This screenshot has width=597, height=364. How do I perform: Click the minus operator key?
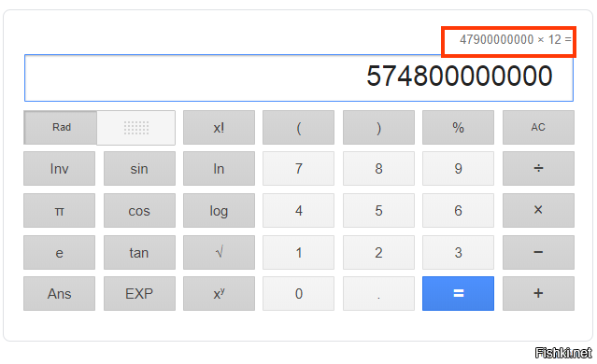click(x=538, y=252)
